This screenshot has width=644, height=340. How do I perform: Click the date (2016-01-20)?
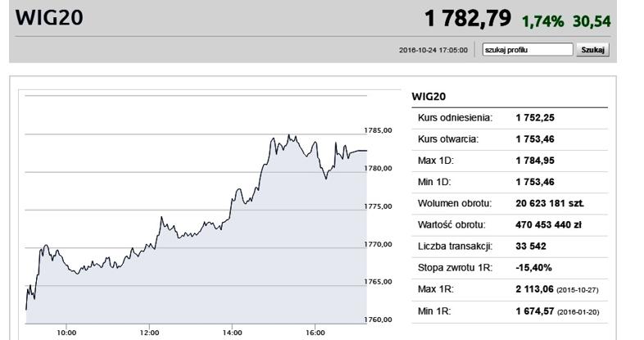tap(578, 312)
